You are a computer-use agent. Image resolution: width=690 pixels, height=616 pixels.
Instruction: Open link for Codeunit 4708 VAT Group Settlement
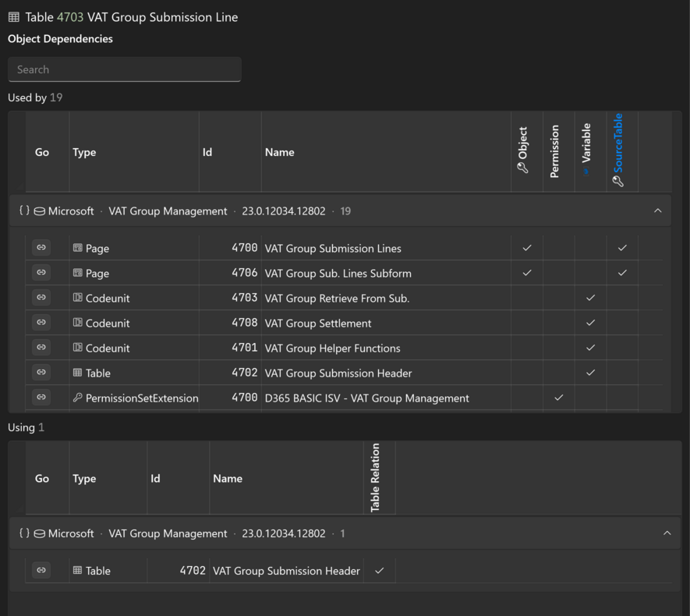[x=41, y=323]
